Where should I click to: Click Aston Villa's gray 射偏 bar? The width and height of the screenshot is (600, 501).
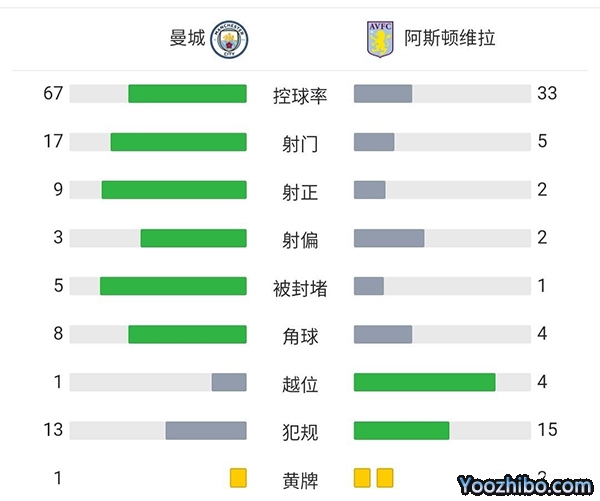389,238
